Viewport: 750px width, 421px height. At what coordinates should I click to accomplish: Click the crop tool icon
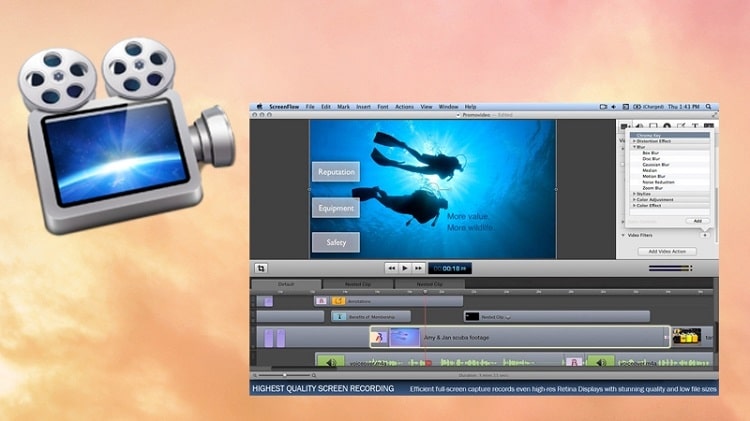click(x=261, y=268)
